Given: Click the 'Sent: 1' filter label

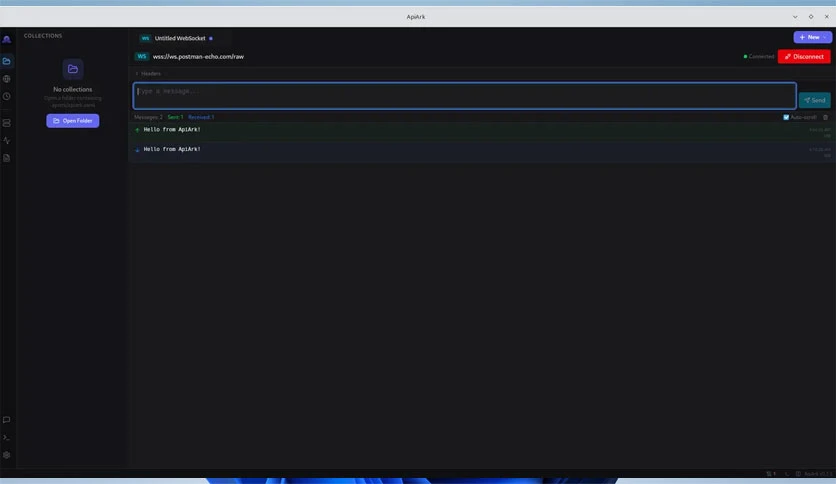Looking at the screenshot, I should [x=175, y=117].
